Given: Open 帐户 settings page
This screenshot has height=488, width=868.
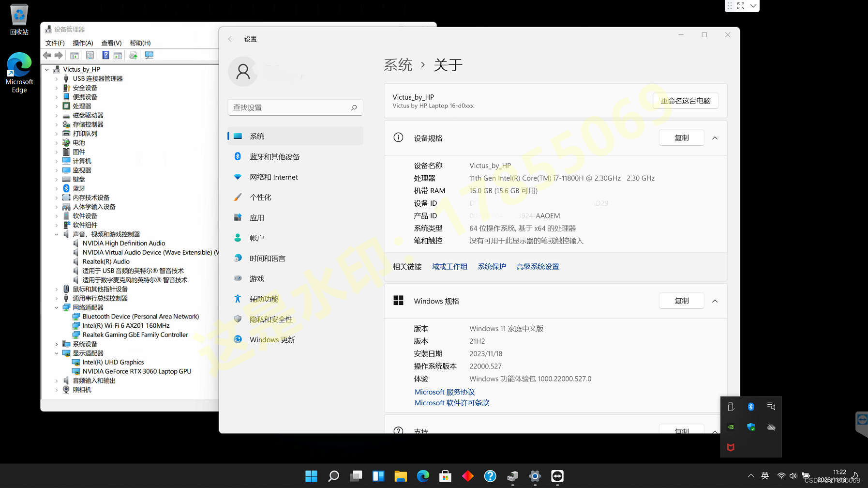Looking at the screenshot, I should point(295,238).
